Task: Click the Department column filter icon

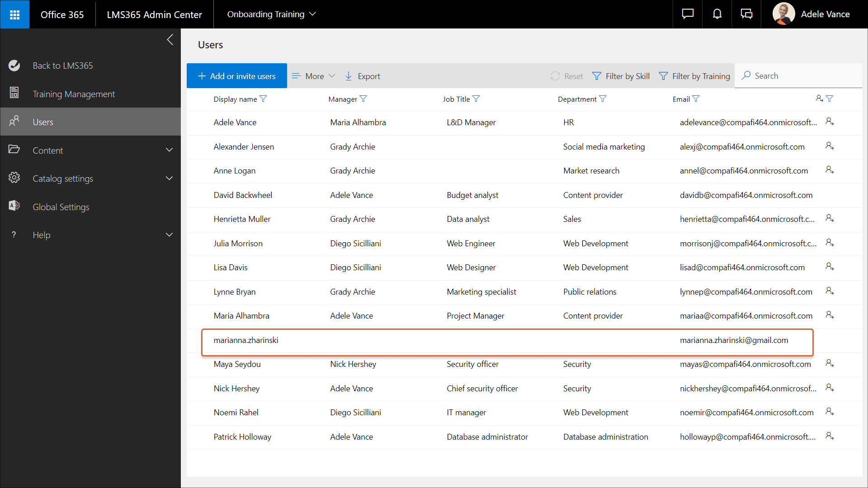Action: tap(603, 99)
